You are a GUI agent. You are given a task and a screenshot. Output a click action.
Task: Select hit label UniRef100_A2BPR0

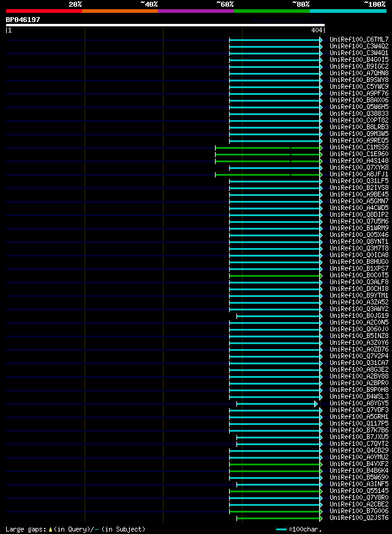pyautogui.click(x=359, y=383)
